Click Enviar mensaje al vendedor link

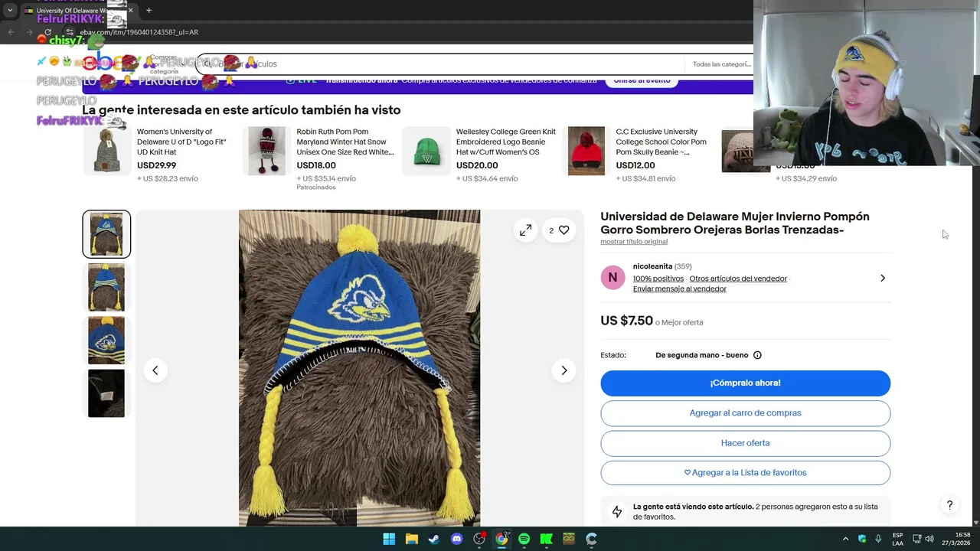[x=680, y=289]
